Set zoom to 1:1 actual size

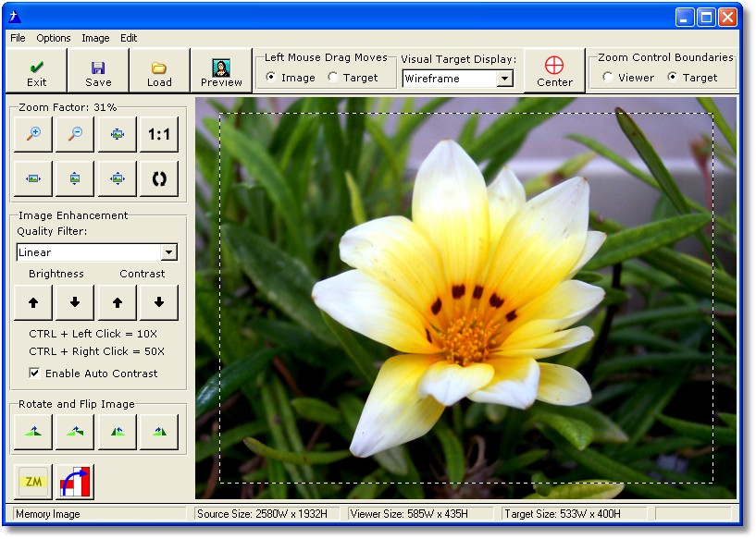(159, 134)
